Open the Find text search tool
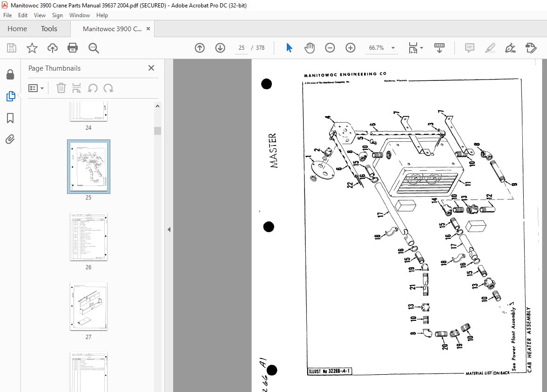Image resolution: width=547 pixels, height=392 pixels. tap(94, 48)
